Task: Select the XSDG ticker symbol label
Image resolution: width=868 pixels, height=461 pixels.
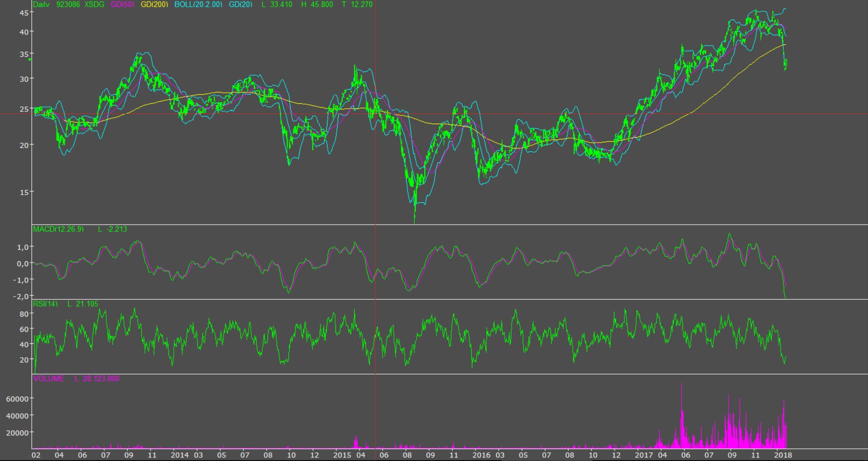Action: [x=94, y=5]
